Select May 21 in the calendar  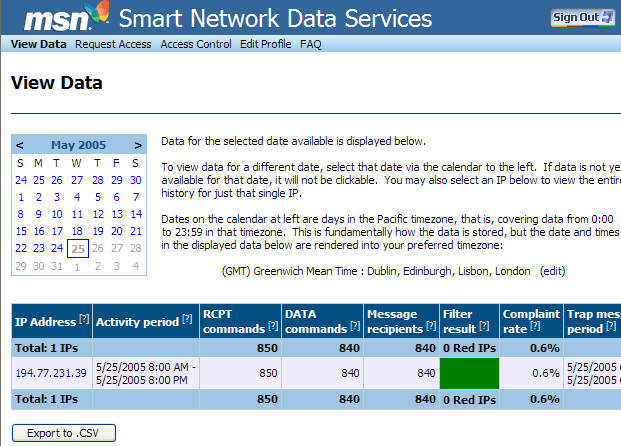(136, 231)
